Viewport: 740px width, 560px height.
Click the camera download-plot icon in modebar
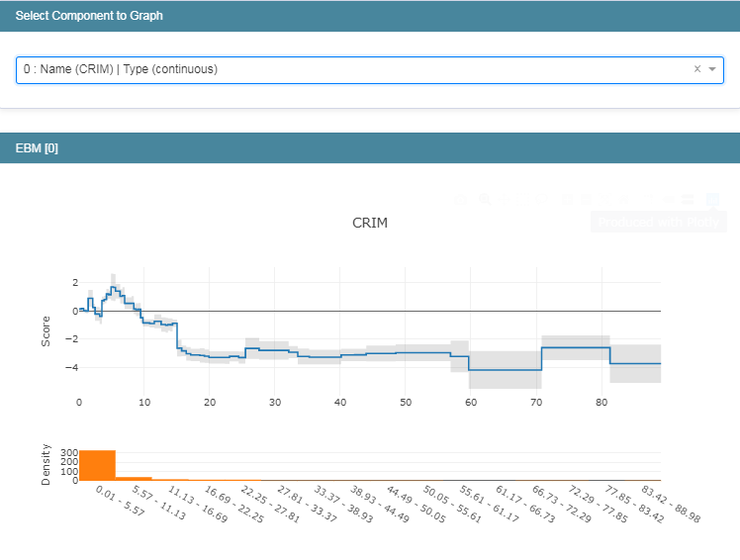[461, 199]
